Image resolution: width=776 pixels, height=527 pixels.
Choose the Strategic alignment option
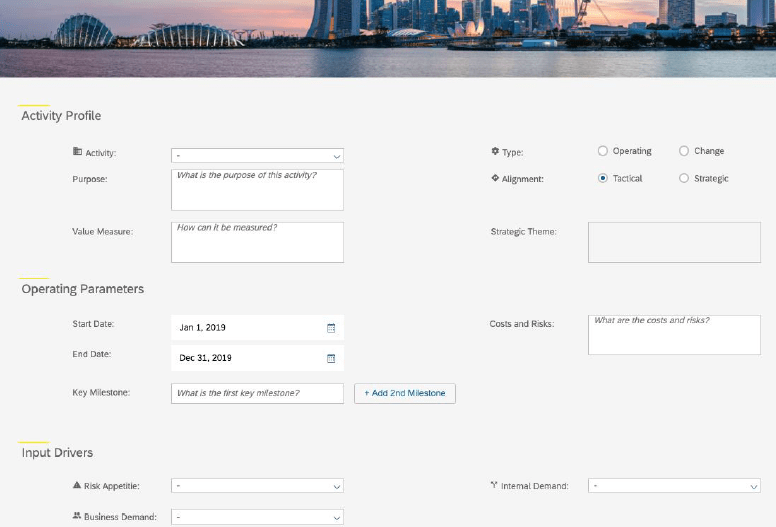(x=684, y=179)
